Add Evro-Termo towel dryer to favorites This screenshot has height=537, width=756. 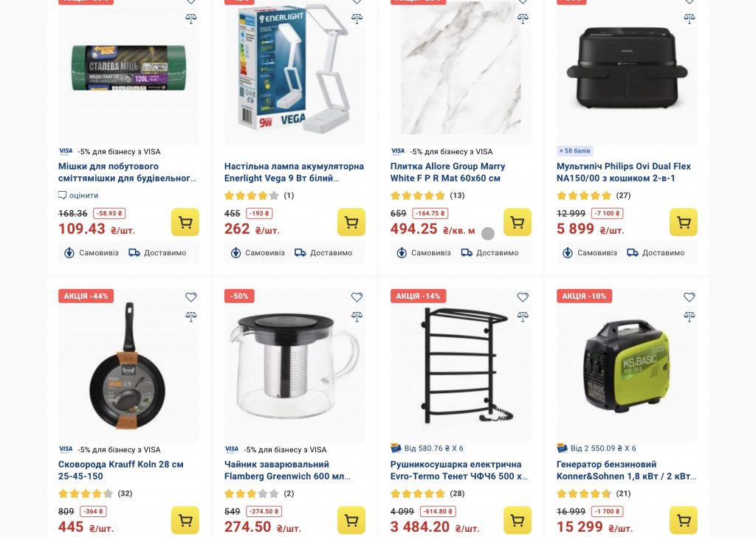[523, 297]
